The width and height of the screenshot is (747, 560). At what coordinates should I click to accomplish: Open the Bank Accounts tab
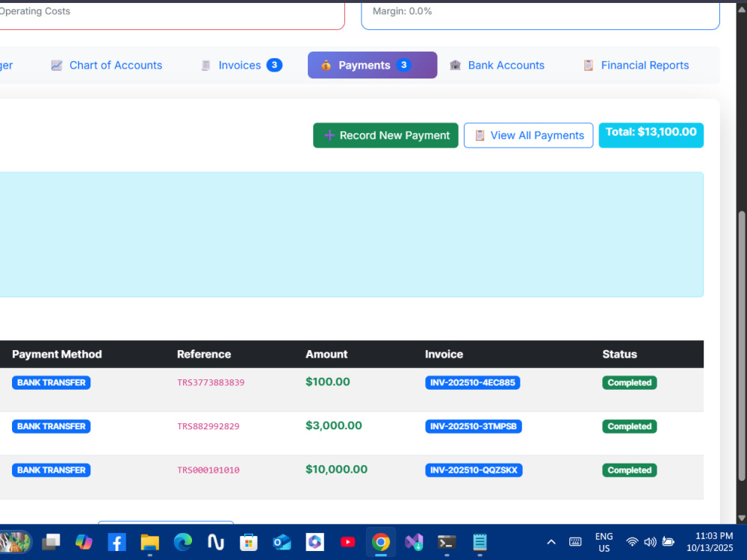click(497, 65)
